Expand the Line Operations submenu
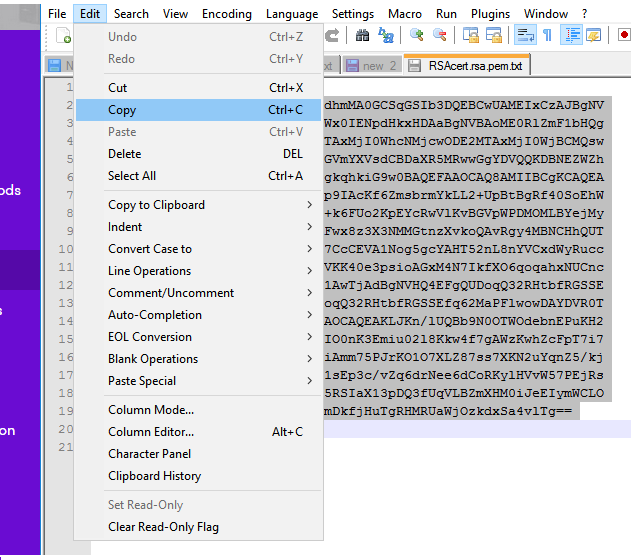The image size is (636, 560). pyautogui.click(x=199, y=270)
